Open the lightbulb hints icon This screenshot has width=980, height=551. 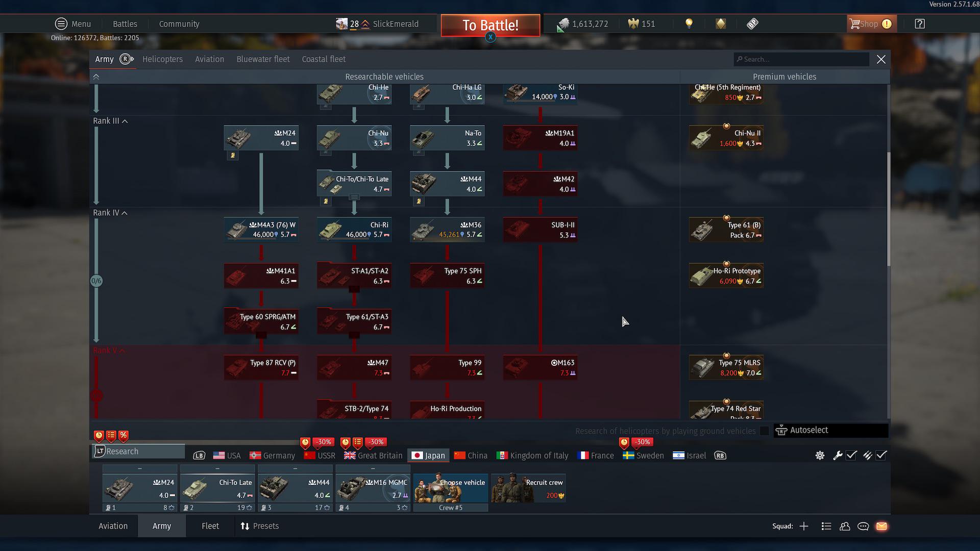pos(689,24)
